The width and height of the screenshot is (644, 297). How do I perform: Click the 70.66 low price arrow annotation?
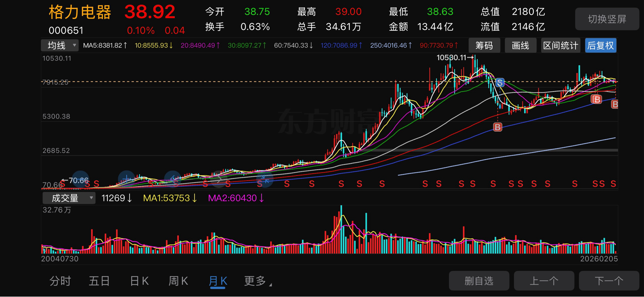75,180
